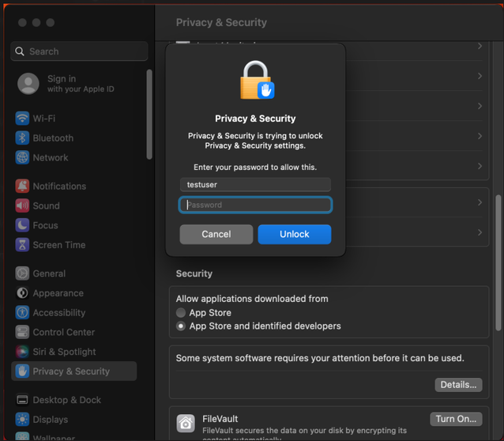The height and width of the screenshot is (441, 504).
Task: Open Focus moon icon
Action: pos(22,225)
